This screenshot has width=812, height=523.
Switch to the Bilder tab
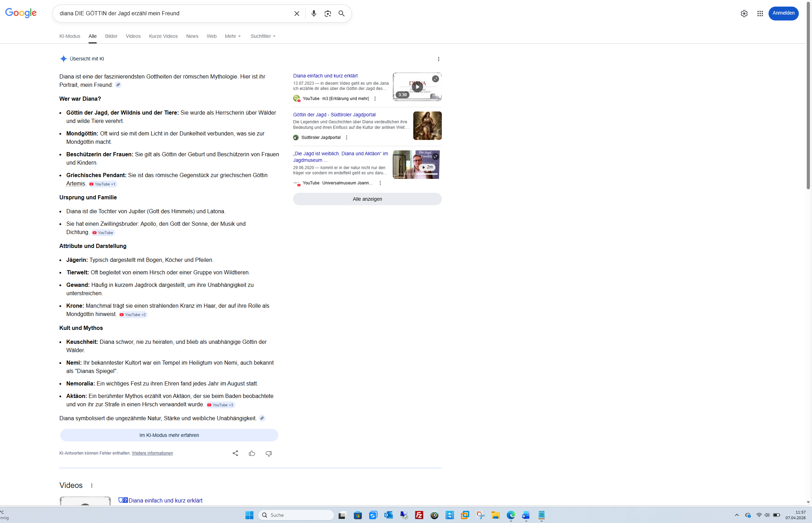click(x=111, y=36)
